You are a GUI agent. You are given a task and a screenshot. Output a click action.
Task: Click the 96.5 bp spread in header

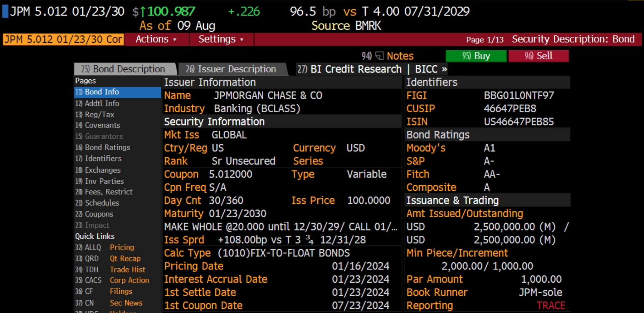pos(313,11)
